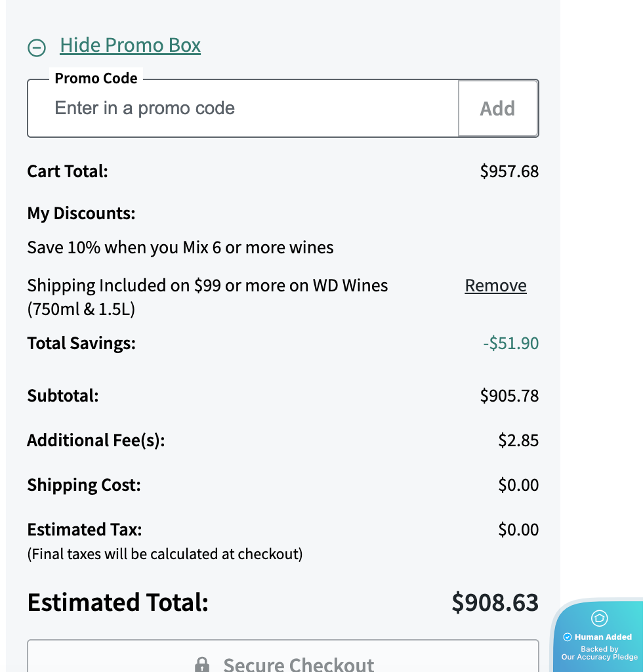Image resolution: width=643 pixels, height=672 pixels.
Task: Focus the promo code text field
Action: click(243, 108)
